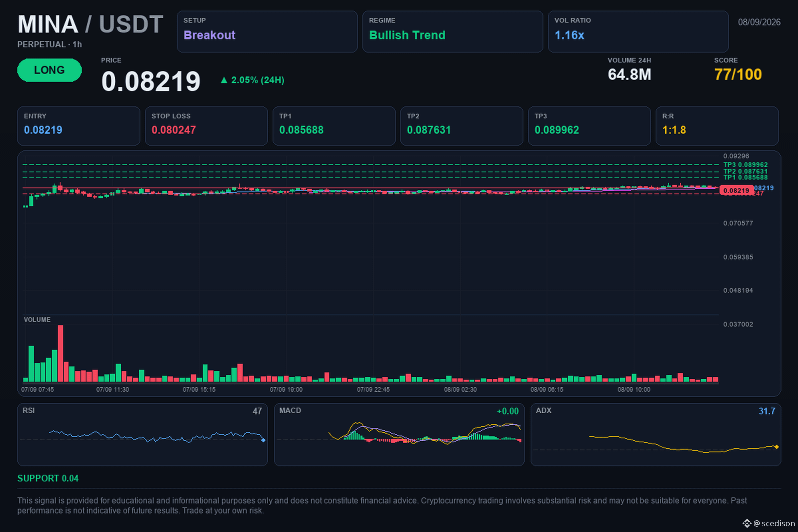Image resolution: width=798 pixels, height=532 pixels.
Task: Click the R:R 1:1.8 box
Action: [717, 126]
